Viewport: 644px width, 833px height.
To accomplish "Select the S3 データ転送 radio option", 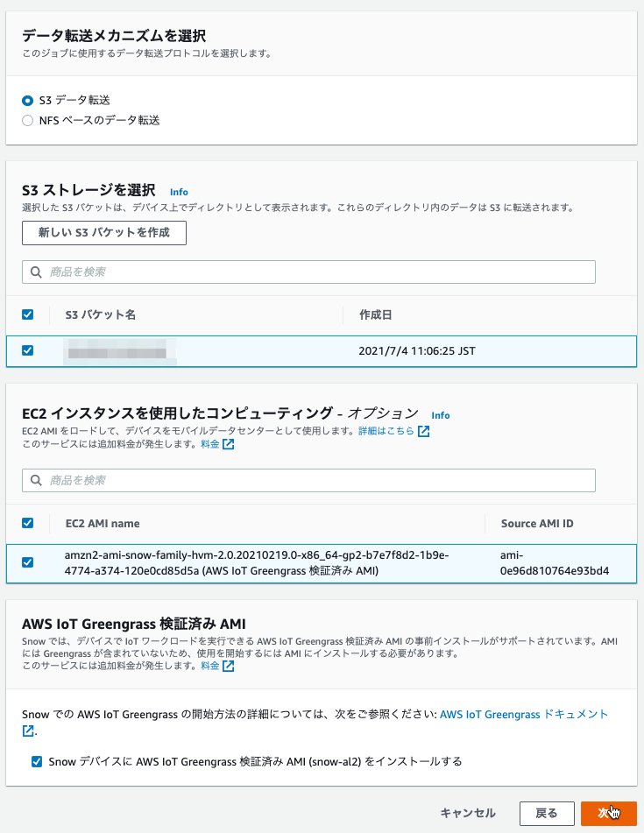I will [x=28, y=101].
